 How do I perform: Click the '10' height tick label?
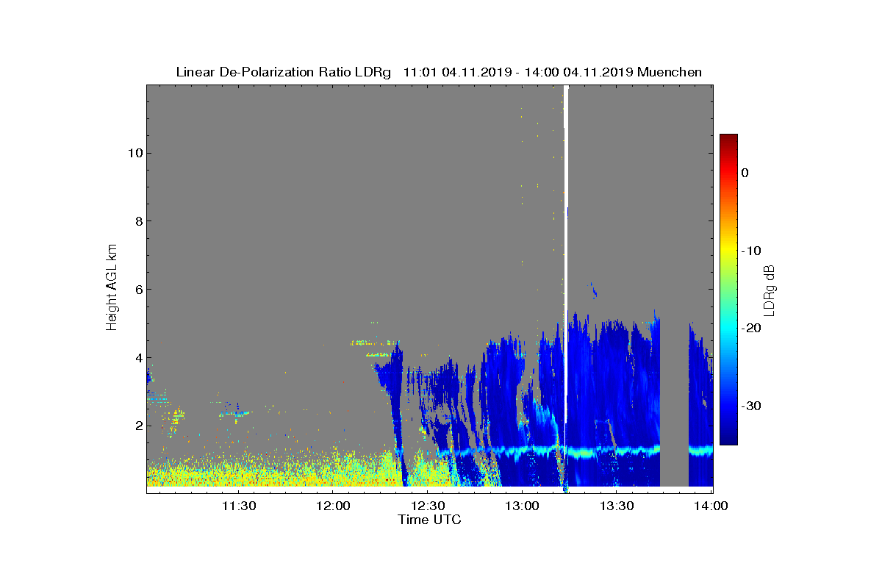[134, 153]
